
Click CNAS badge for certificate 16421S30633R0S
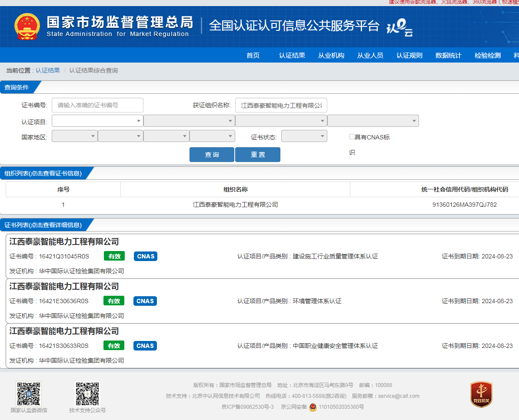tap(145, 346)
